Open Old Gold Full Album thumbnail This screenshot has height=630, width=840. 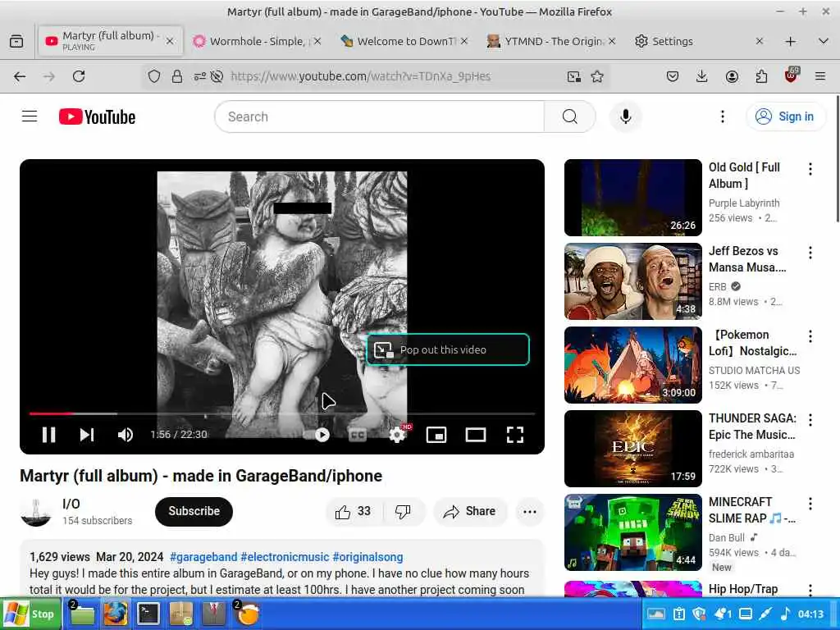(632, 198)
